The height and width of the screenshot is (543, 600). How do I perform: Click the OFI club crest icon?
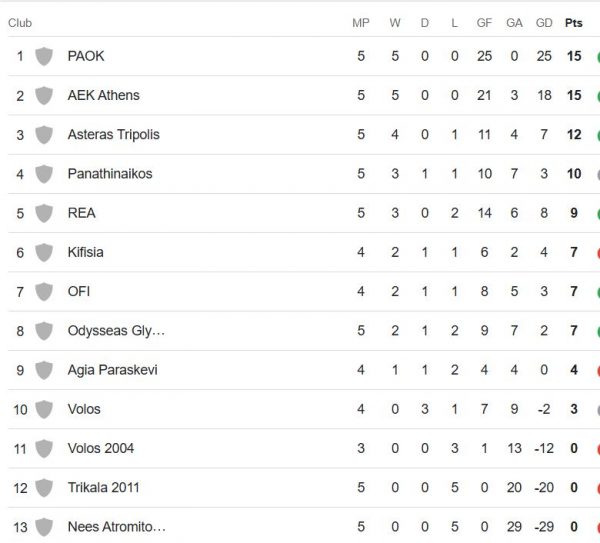tap(43, 291)
